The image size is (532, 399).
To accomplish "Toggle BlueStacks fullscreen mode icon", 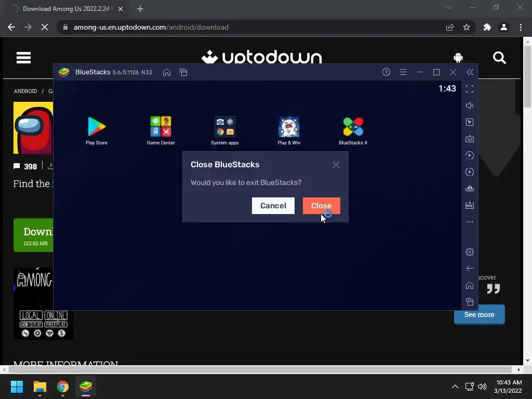I will tap(470, 89).
